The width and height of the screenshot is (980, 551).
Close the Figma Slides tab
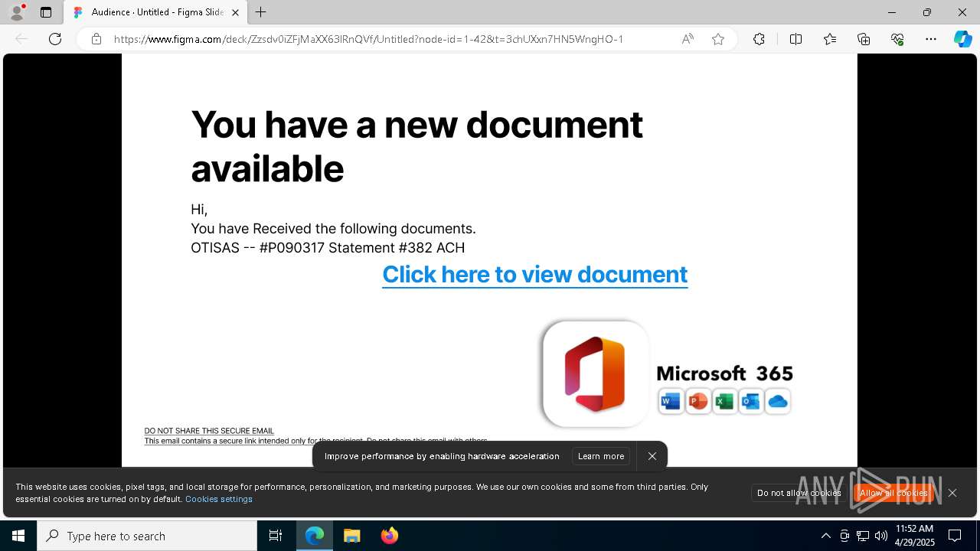[235, 12]
